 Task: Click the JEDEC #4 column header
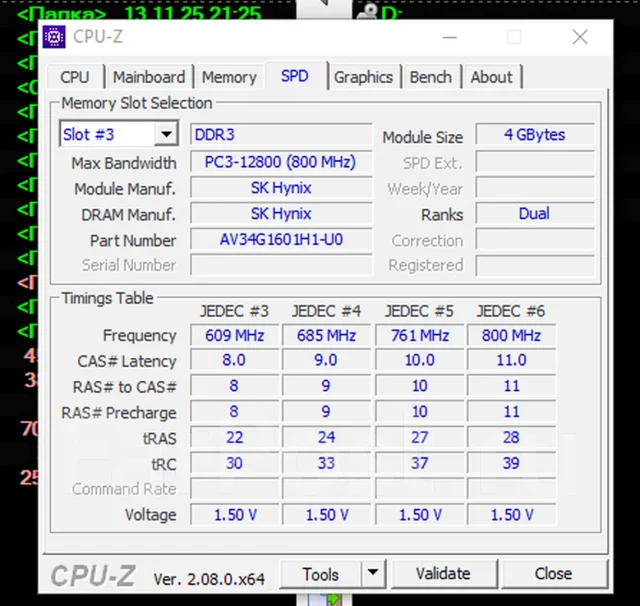coord(326,311)
